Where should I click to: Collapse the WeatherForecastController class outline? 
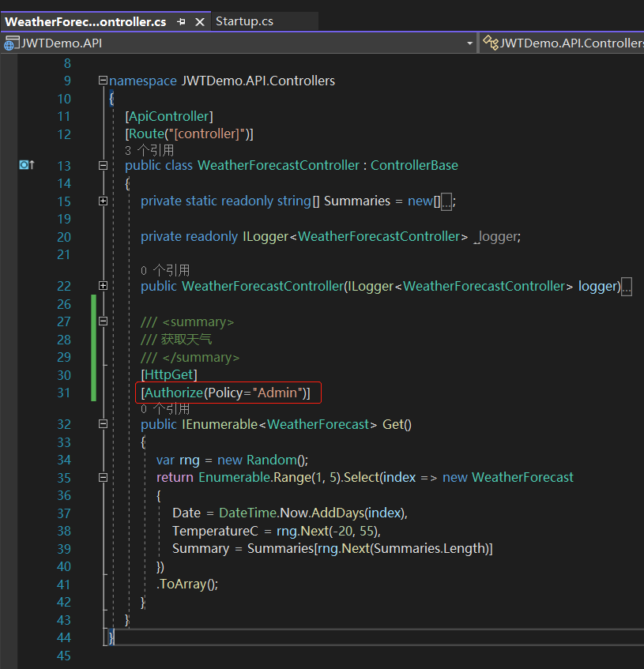[103, 166]
